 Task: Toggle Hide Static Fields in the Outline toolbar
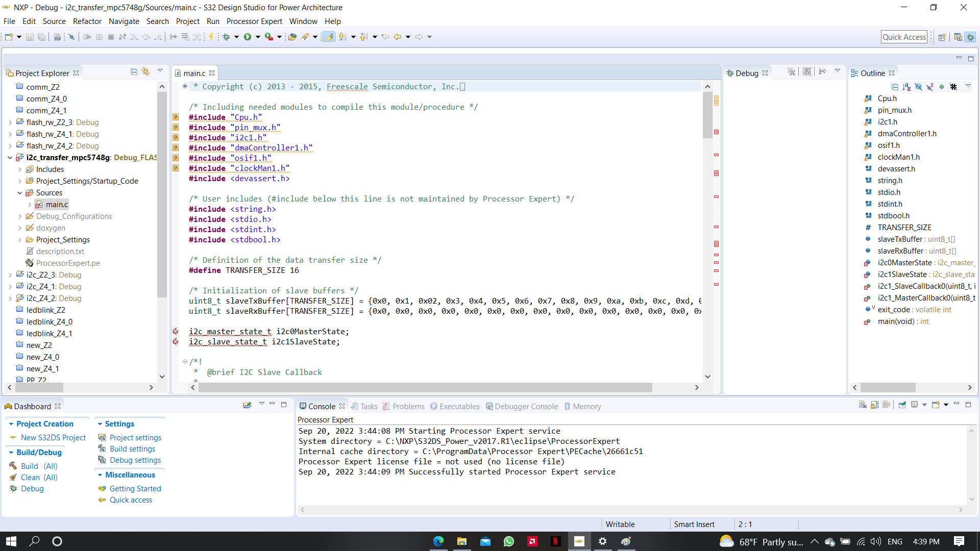[930, 87]
